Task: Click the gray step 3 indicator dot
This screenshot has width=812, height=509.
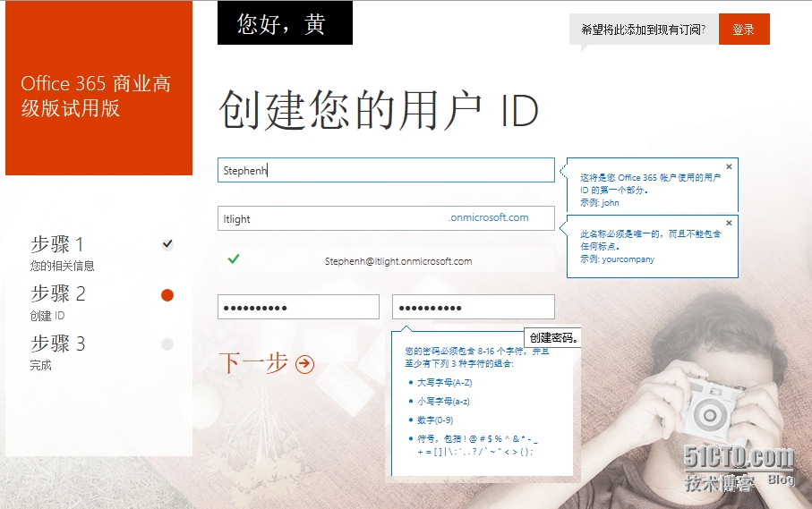Action: point(167,344)
